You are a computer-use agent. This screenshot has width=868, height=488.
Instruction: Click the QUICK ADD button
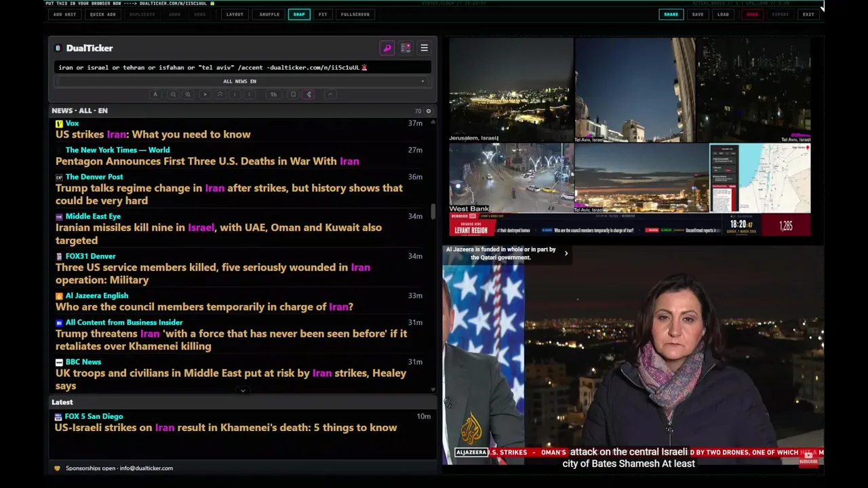(x=102, y=14)
